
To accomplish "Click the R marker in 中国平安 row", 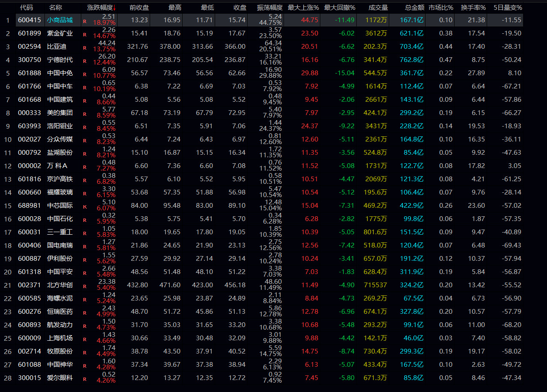I will 84,272.
